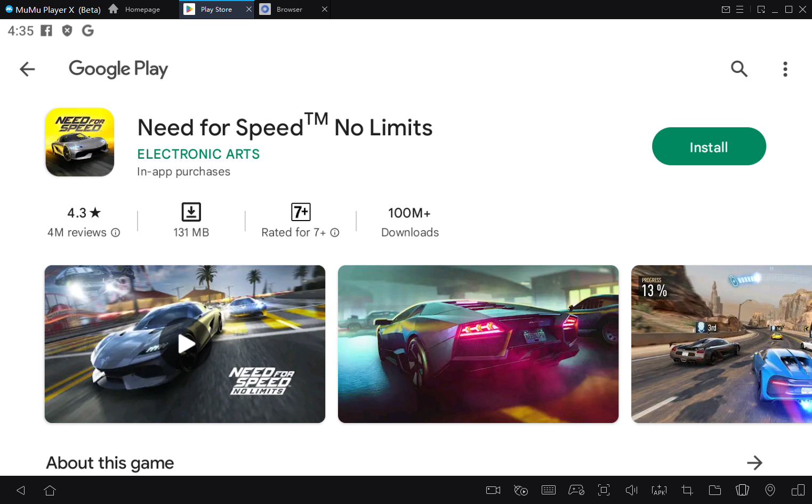Screen dimensions: 812x504
Task: Go back using the Google Play arrow
Action: (x=27, y=69)
